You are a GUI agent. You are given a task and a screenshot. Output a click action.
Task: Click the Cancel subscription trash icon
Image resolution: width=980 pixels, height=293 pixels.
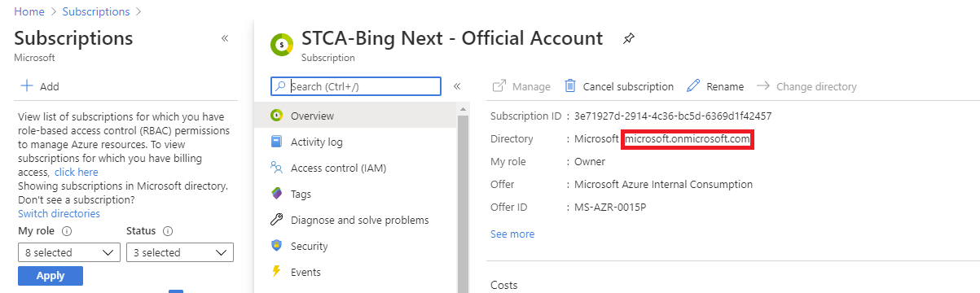[x=570, y=85]
